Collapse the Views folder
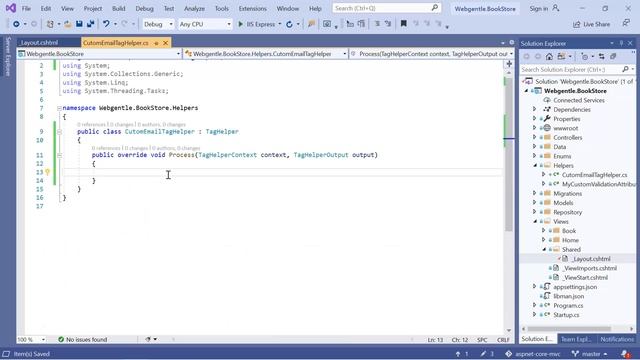The width and height of the screenshot is (640, 360). (535, 221)
